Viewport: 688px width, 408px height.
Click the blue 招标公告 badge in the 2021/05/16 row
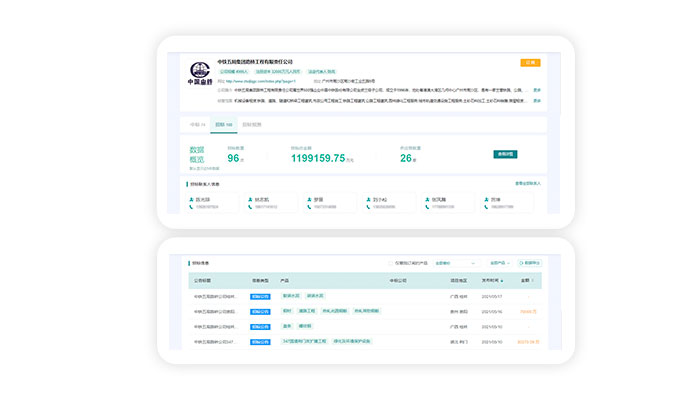click(x=260, y=311)
